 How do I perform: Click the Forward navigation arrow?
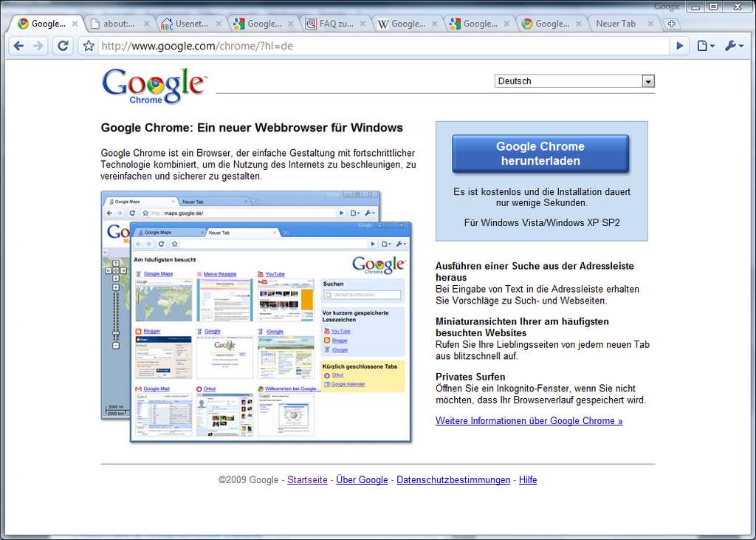(38, 46)
